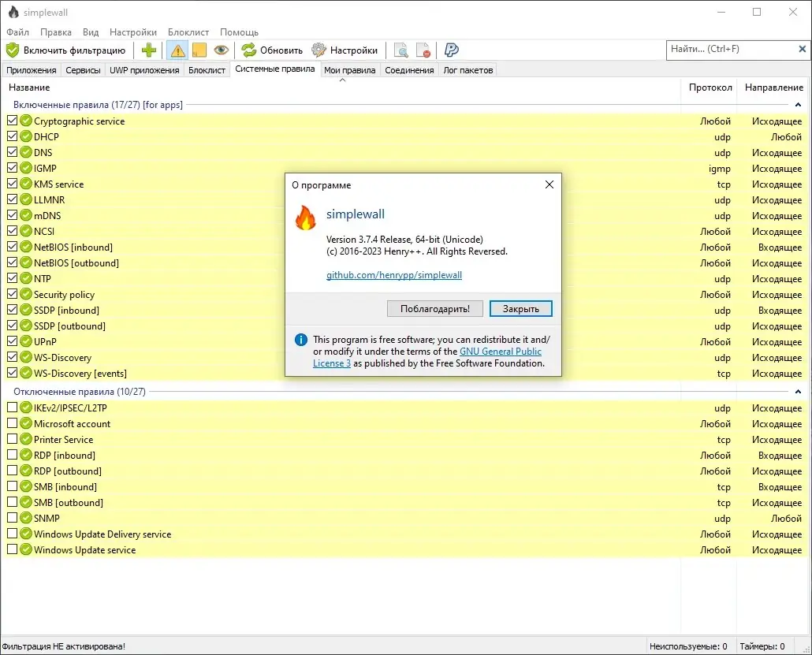Close the О программе dialog with X
The image size is (812, 655).
[x=549, y=185]
